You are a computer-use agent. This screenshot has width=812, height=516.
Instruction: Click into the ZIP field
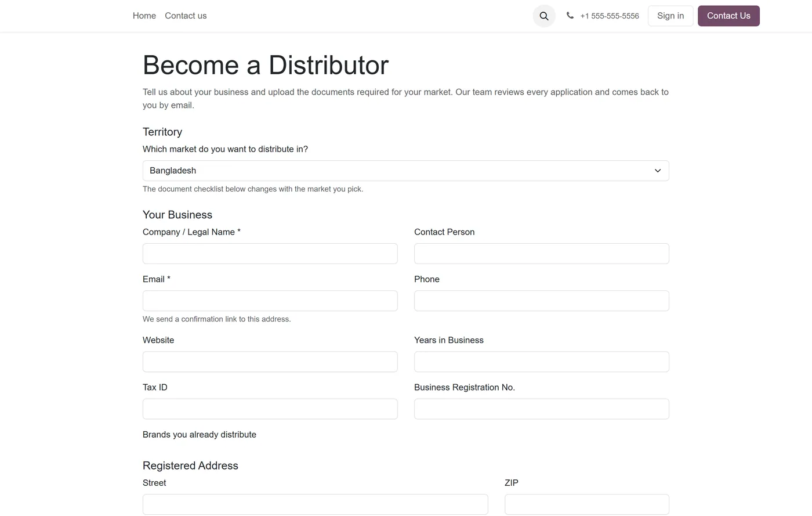587,504
